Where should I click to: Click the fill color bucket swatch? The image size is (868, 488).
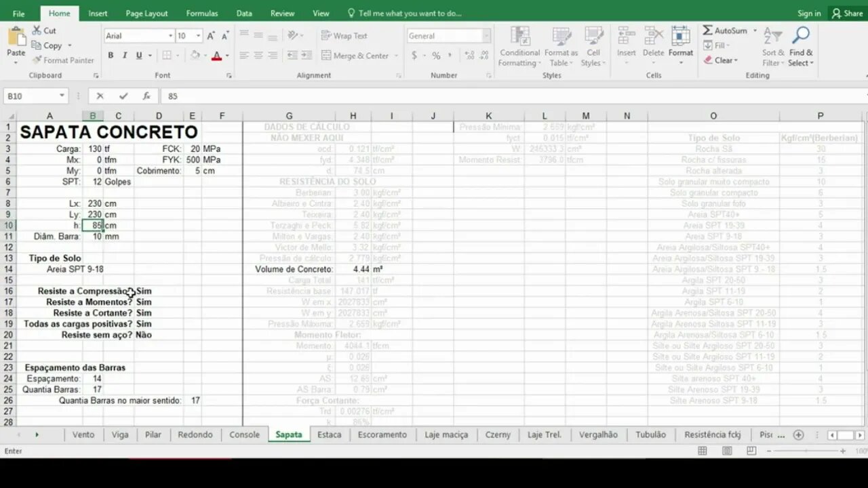(195, 56)
